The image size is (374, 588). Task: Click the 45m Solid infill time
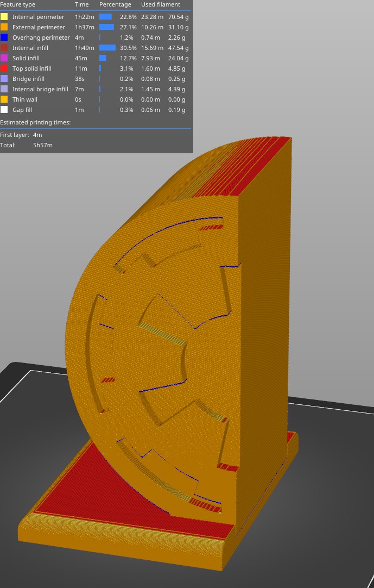[x=81, y=58]
